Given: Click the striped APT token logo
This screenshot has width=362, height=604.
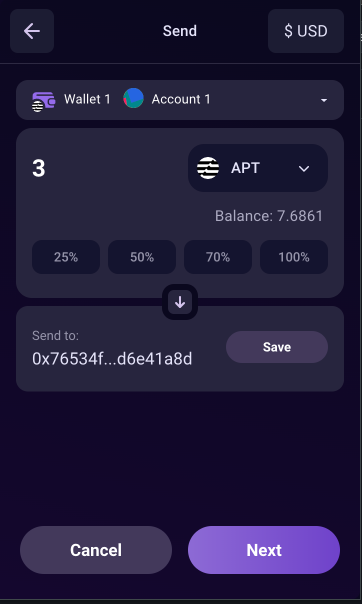Looking at the screenshot, I should point(208,168).
